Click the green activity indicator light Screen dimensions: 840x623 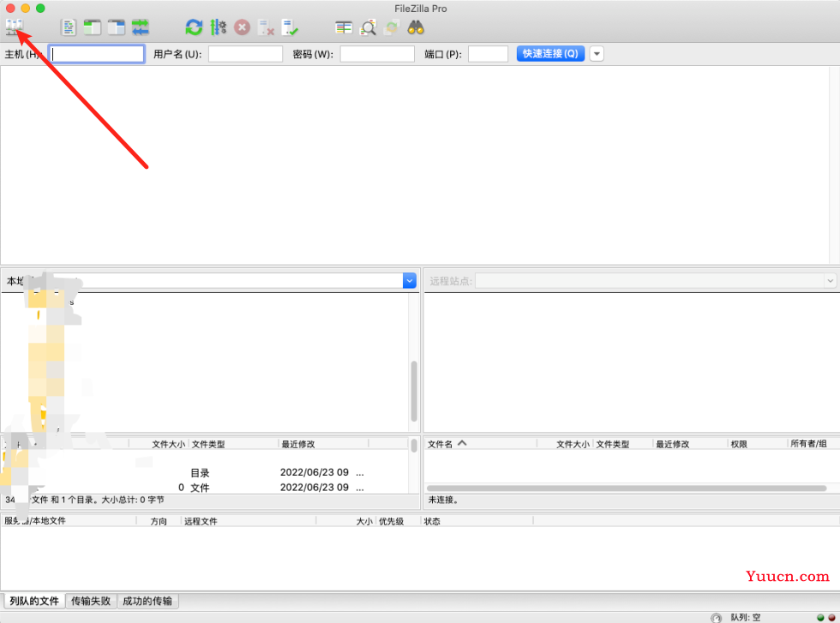tap(820, 618)
